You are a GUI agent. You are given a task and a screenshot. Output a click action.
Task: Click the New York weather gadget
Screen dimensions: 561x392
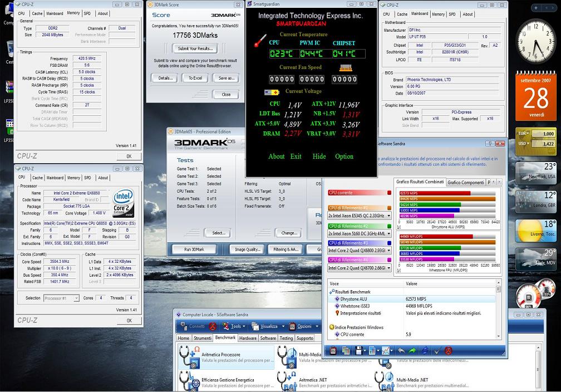[535, 173]
